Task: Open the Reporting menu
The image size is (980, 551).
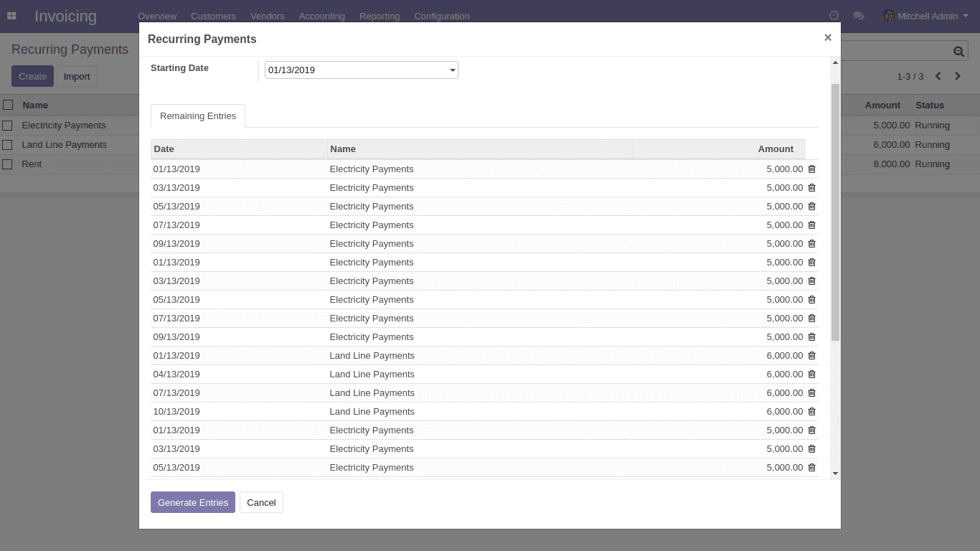Action: 380,16
